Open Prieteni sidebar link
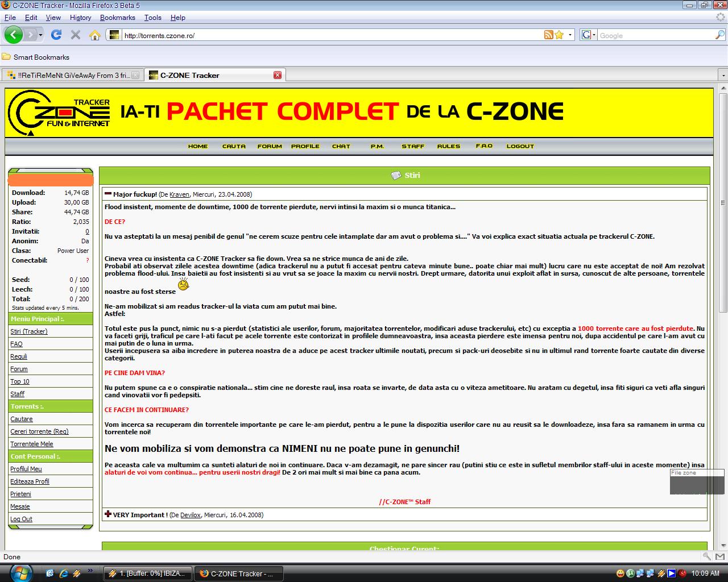Screen dimensions: 728x582 20,494
